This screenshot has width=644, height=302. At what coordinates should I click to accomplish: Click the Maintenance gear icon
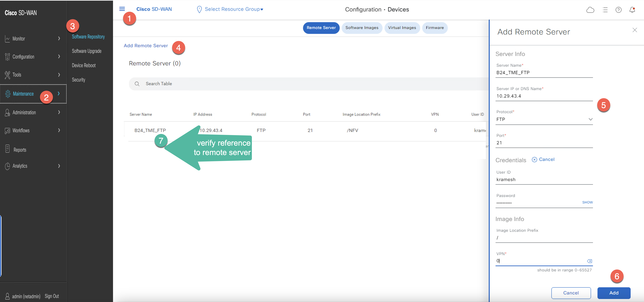(x=7, y=94)
